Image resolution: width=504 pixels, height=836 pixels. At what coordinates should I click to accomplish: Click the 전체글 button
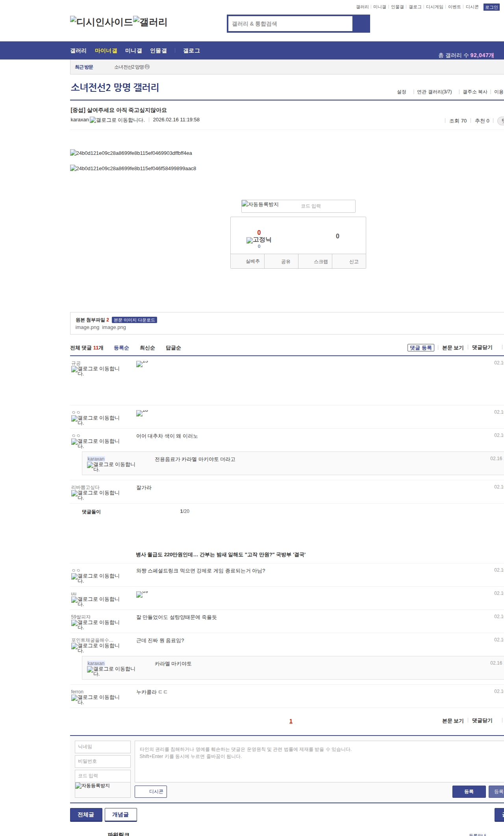(86, 815)
